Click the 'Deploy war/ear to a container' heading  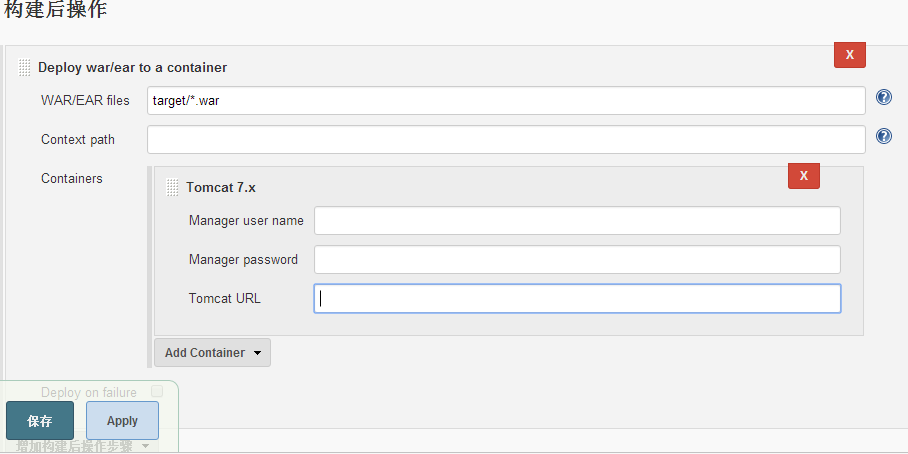[133, 68]
